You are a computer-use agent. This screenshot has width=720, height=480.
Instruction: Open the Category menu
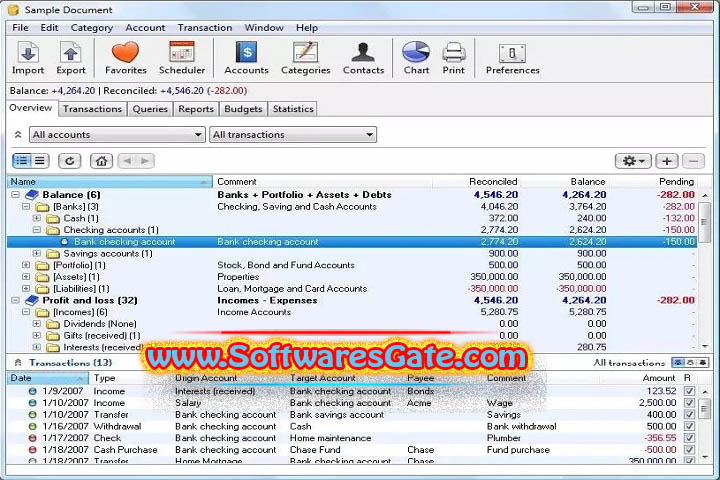pyautogui.click(x=92, y=28)
